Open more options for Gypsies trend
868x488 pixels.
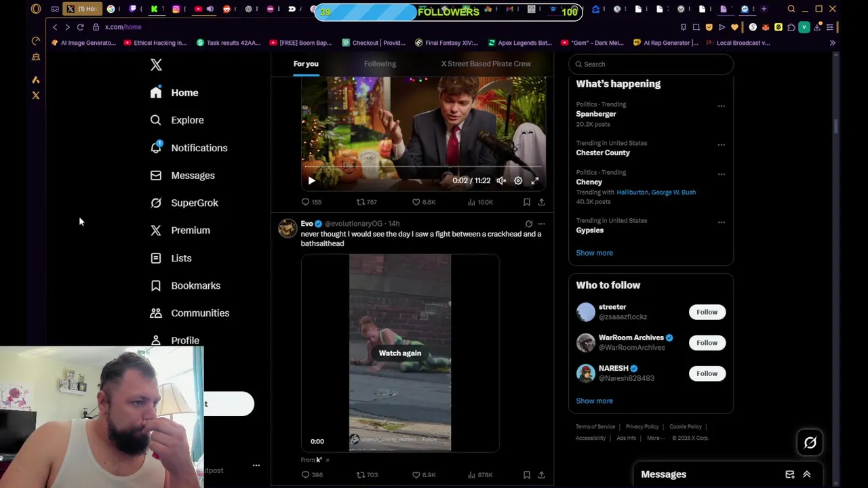click(721, 222)
